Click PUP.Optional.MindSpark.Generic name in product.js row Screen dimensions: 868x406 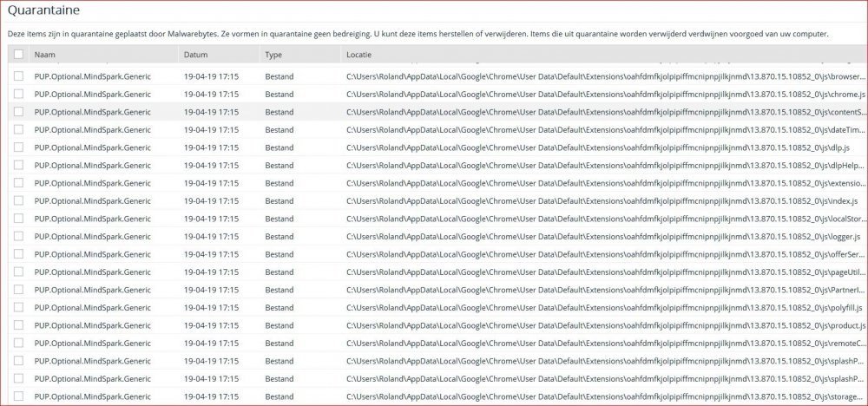point(93,325)
